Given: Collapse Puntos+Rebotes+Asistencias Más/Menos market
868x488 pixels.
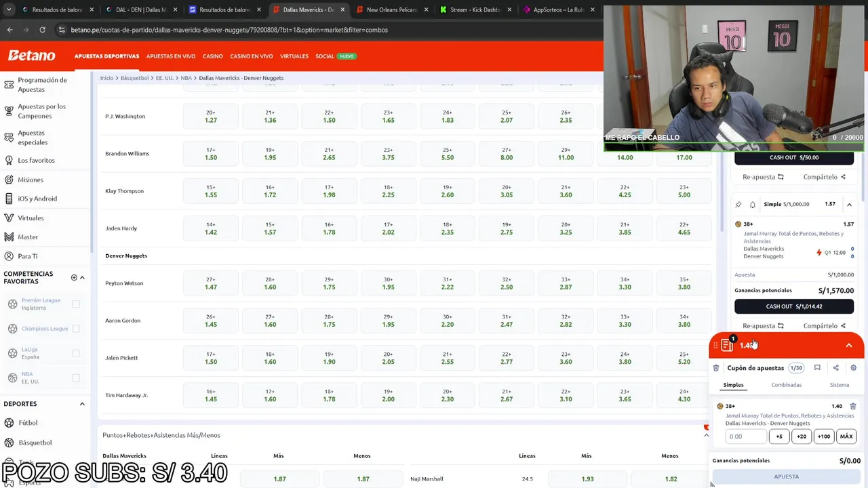Looking at the screenshot, I should (706, 435).
